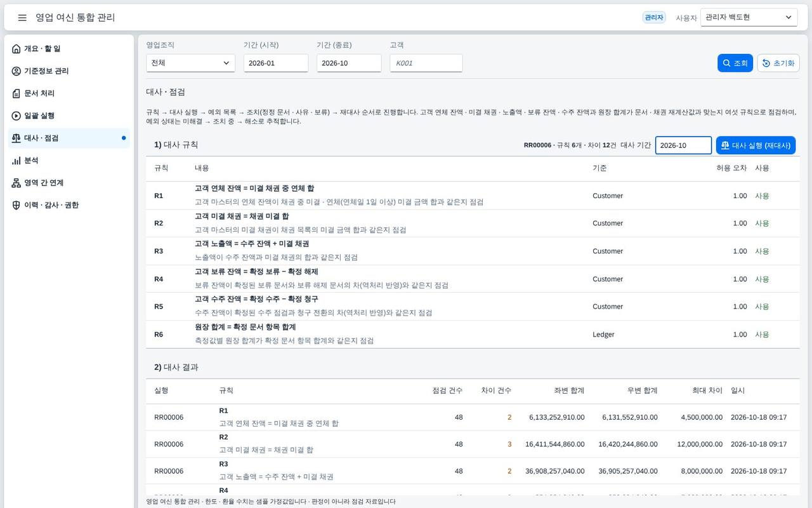Viewport: 812px width, 508px height.
Task: Open 이력 · 감사 · 권한 page
Action: coord(69,205)
